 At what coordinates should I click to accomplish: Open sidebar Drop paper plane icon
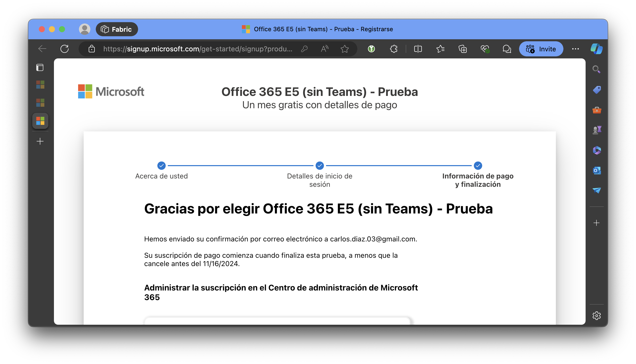coord(597,190)
